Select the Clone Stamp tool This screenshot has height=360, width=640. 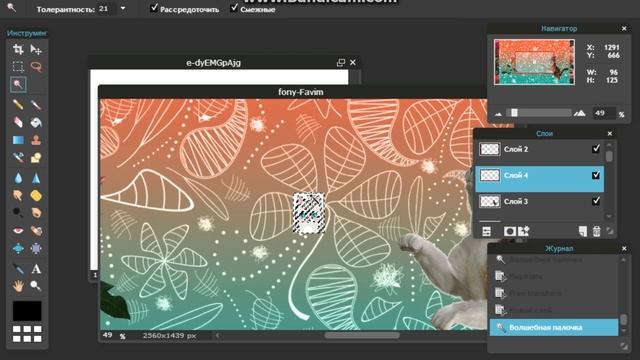point(36,140)
